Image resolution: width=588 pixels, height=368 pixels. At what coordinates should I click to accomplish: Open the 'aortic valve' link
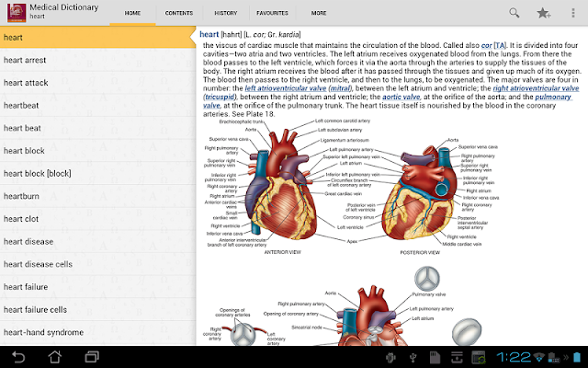click(401, 97)
